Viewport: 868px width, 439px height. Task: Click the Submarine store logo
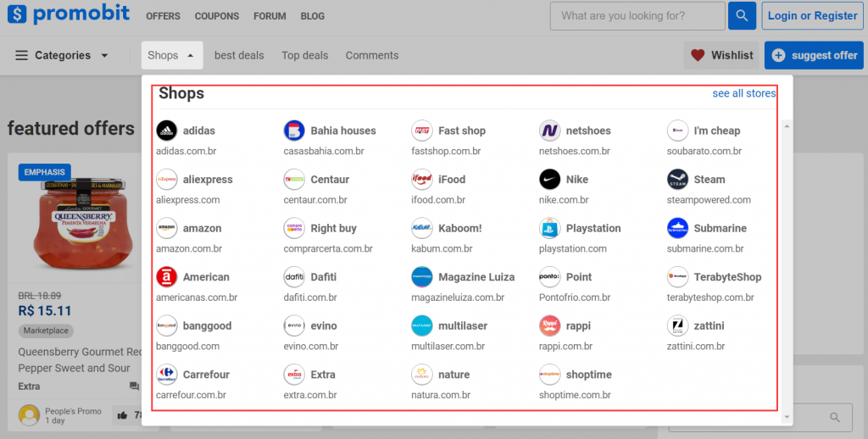(x=677, y=228)
